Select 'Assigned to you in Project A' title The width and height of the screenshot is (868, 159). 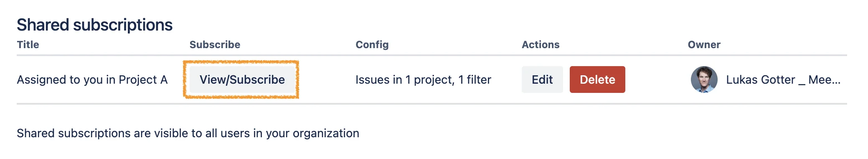point(92,79)
